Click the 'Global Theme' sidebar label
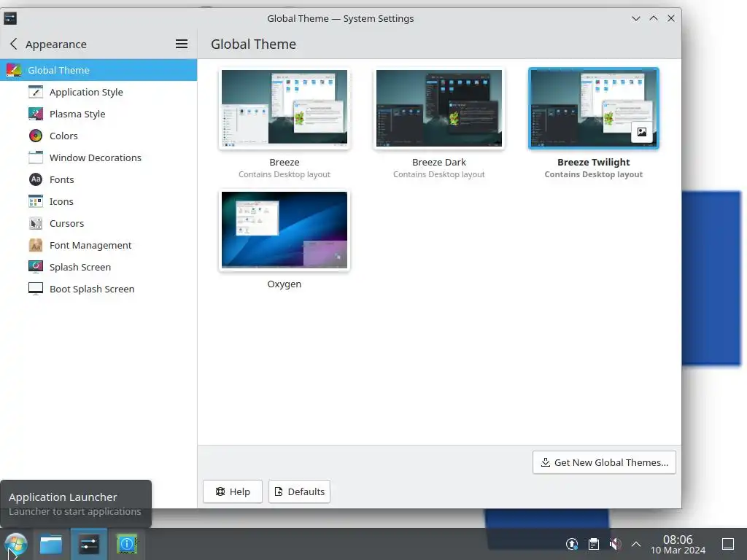The image size is (747, 560). 58,70
